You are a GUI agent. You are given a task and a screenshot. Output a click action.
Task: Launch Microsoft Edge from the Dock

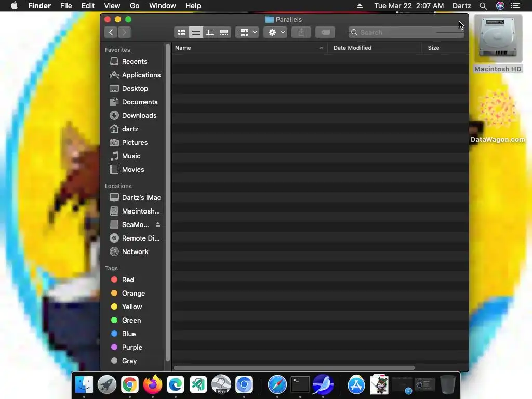click(176, 384)
